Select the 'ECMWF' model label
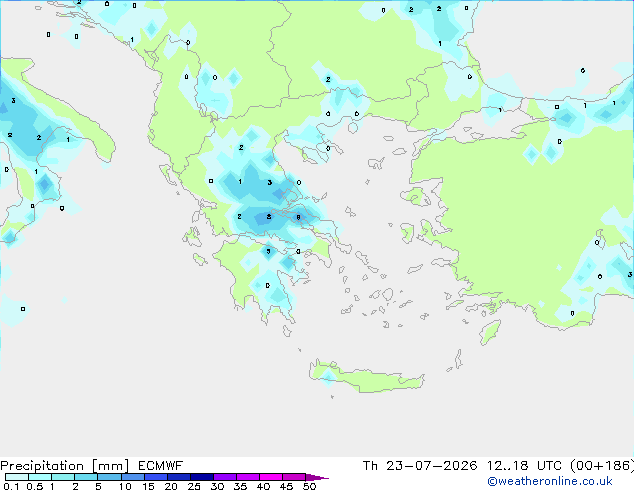 [x=161, y=466]
